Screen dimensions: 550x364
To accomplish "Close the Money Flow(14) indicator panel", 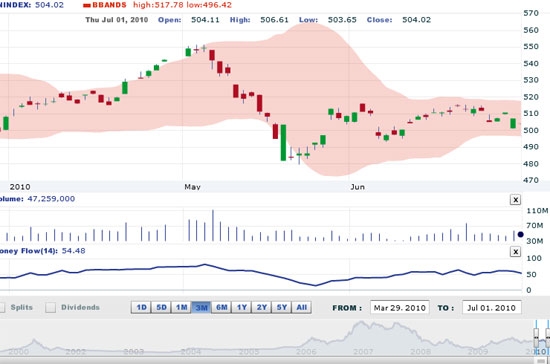I will click(515, 252).
